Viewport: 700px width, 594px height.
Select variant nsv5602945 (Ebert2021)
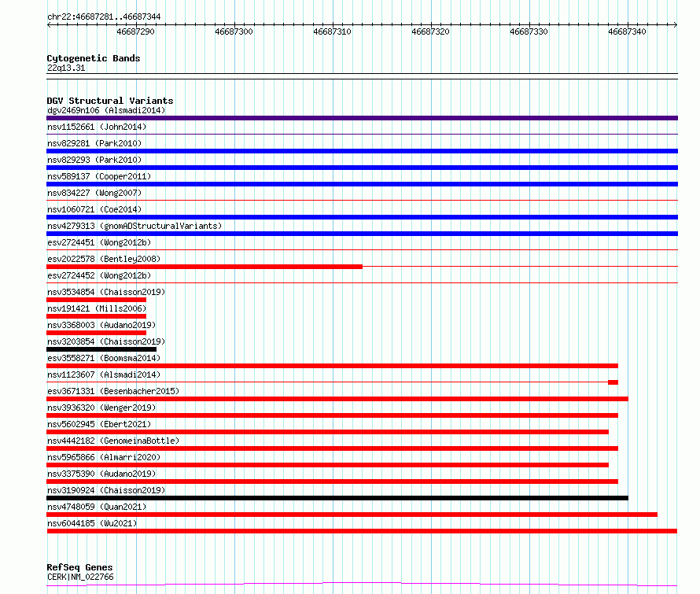point(99,424)
